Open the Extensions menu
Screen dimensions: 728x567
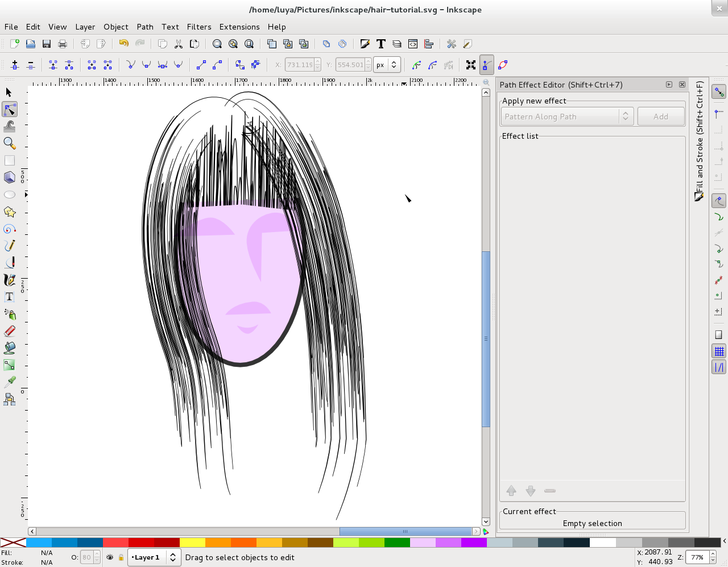point(239,27)
